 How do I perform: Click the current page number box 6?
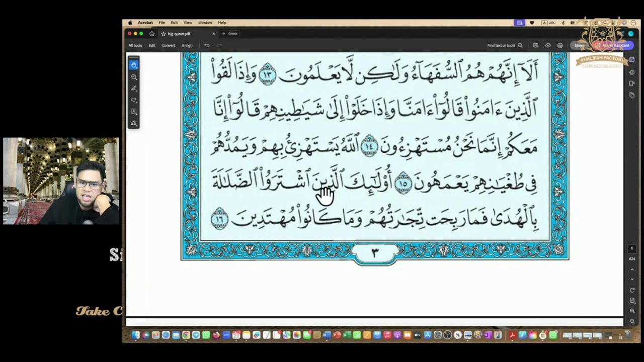click(x=632, y=248)
